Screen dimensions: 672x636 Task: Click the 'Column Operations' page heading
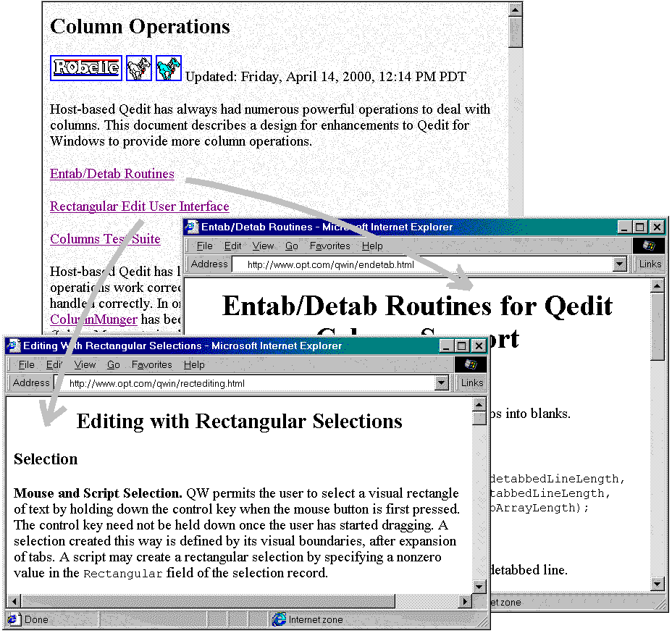coord(140,27)
